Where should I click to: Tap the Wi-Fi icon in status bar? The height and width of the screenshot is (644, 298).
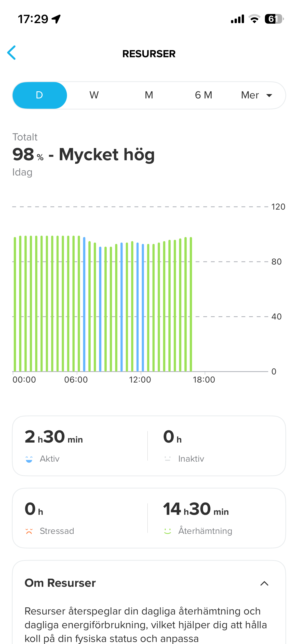(x=254, y=19)
